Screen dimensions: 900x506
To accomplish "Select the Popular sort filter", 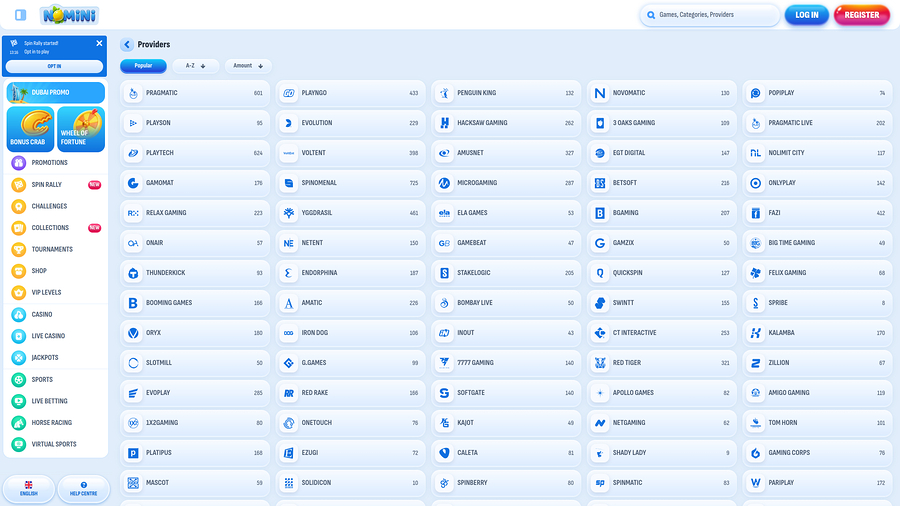I will 143,66.
